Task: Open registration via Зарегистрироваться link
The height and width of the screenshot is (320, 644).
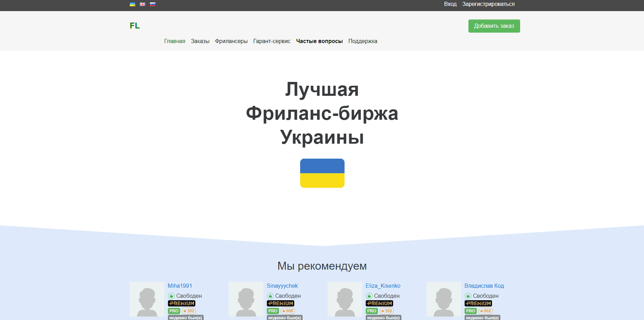Action: coord(488,4)
